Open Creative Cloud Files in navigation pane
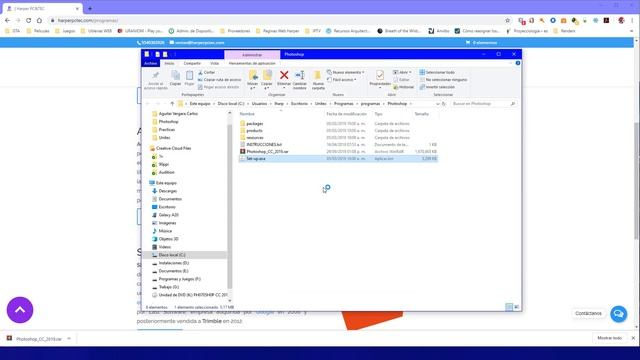This screenshot has width=640, height=360. tap(173, 148)
